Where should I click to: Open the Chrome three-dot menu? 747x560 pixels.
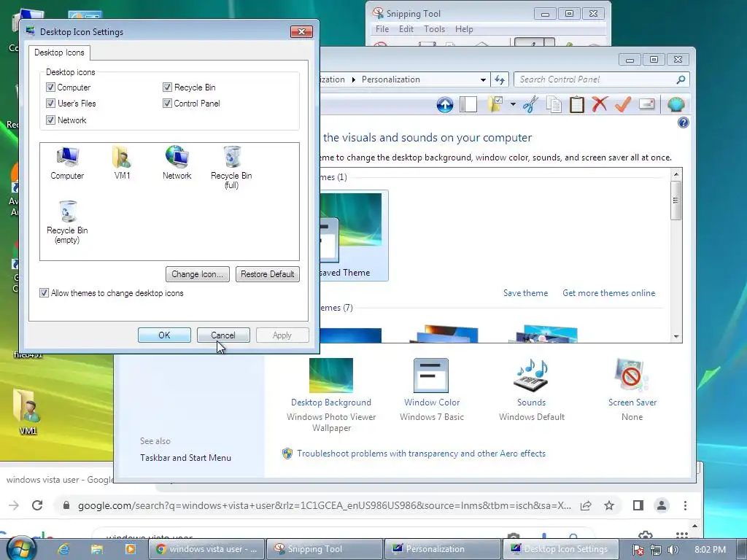(685, 506)
